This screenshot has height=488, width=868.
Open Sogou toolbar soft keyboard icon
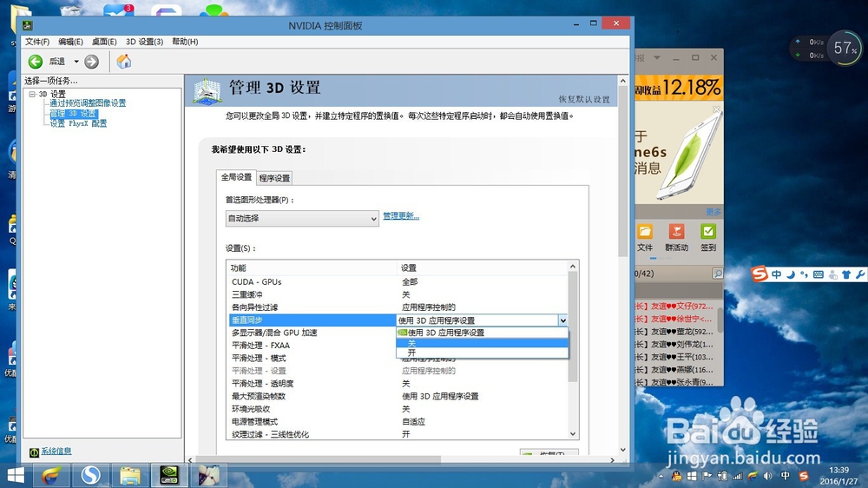coord(819,274)
